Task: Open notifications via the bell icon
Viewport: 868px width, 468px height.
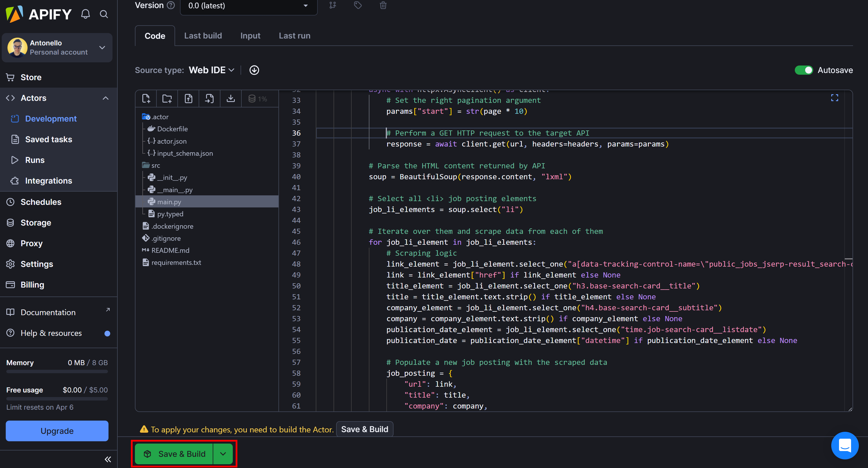Action: point(85,14)
